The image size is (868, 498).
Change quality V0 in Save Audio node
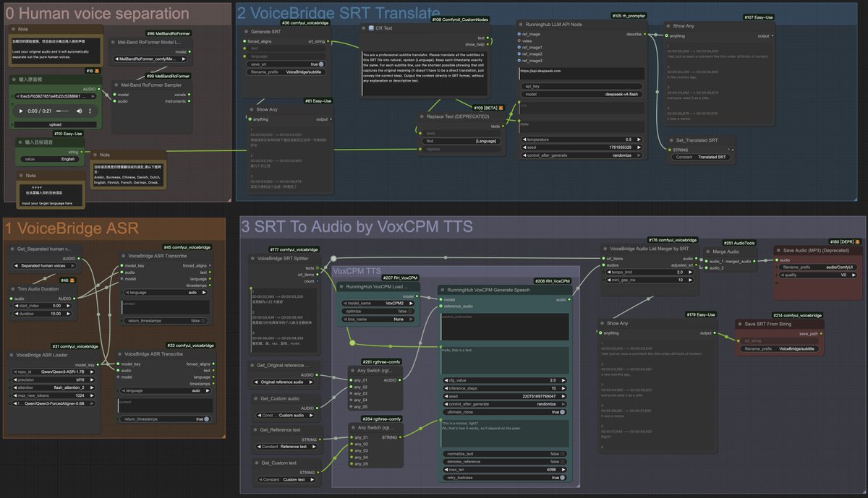(x=817, y=275)
